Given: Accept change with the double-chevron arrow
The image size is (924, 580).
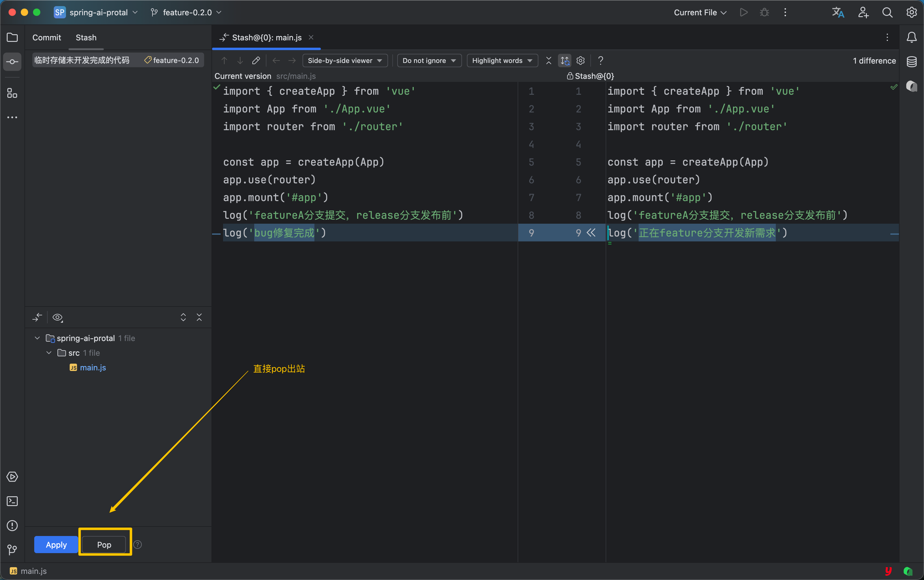Looking at the screenshot, I should click(591, 233).
